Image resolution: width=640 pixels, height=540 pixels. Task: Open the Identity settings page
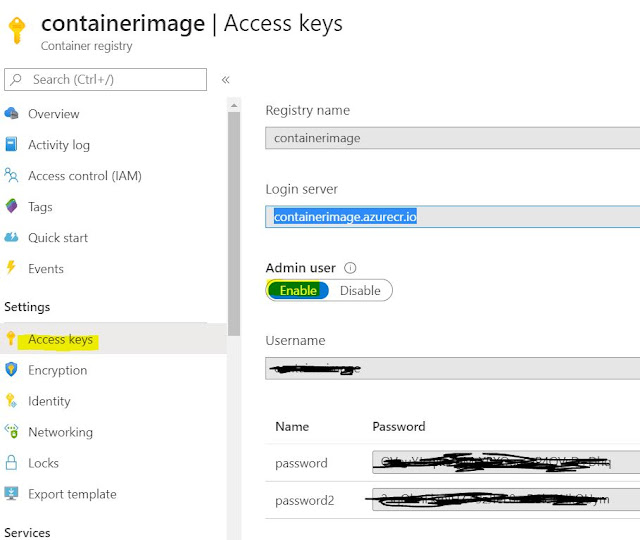pyautogui.click(x=49, y=401)
